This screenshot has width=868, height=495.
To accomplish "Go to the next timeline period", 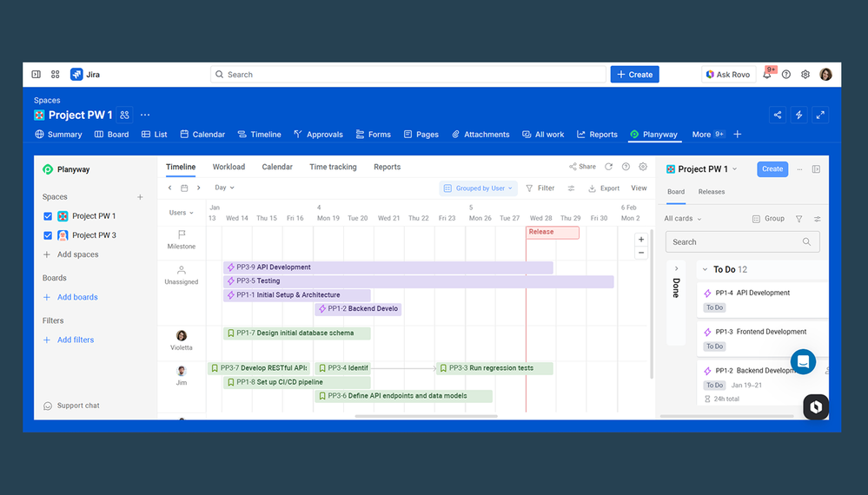I will pyautogui.click(x=199, y=188).
